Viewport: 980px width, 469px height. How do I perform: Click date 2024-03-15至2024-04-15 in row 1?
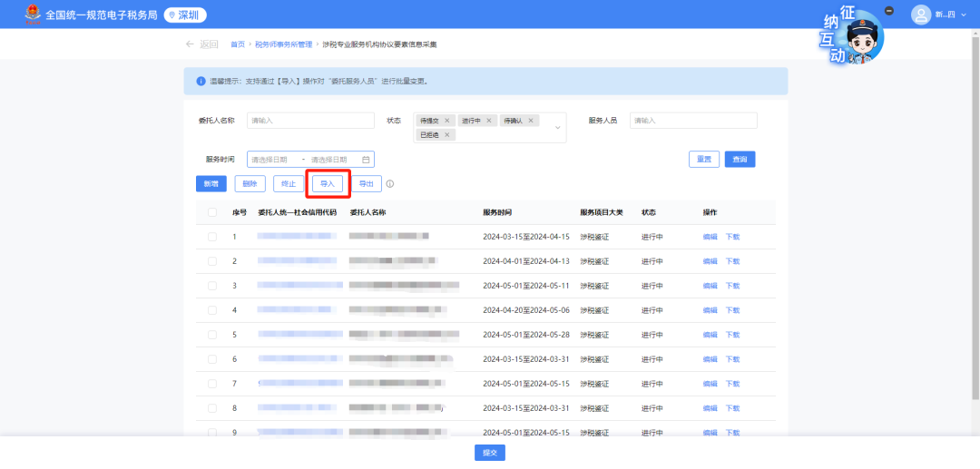526,237
